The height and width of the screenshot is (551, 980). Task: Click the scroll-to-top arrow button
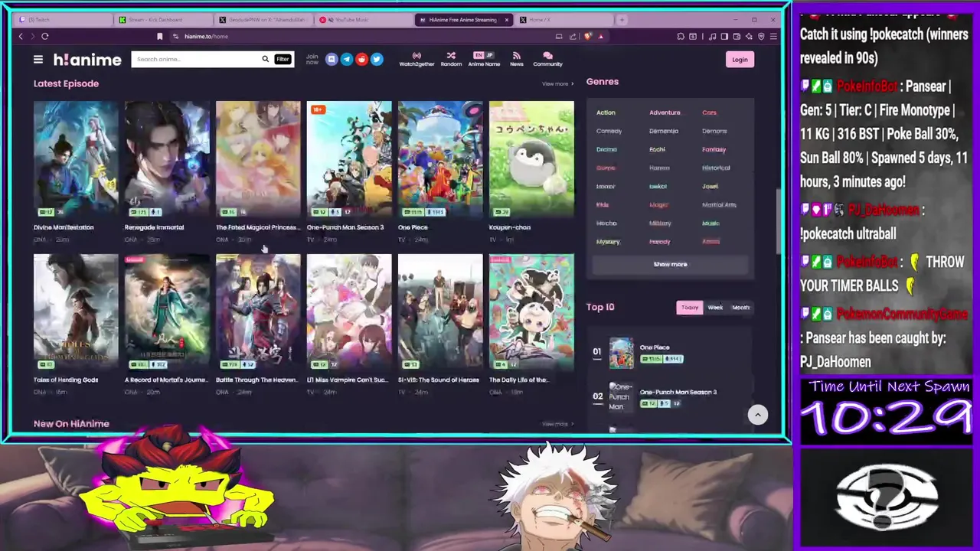pos(757,414)
